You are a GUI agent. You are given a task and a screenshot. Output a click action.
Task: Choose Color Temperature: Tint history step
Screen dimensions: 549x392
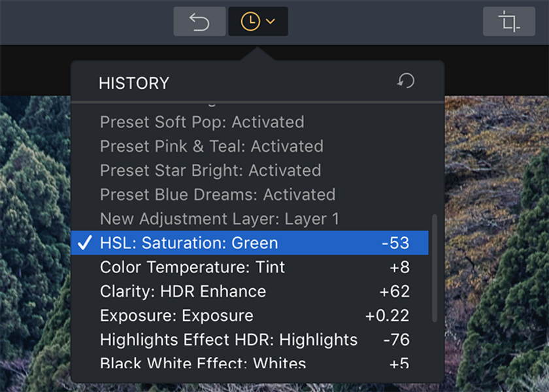click(x=250, y=267)
